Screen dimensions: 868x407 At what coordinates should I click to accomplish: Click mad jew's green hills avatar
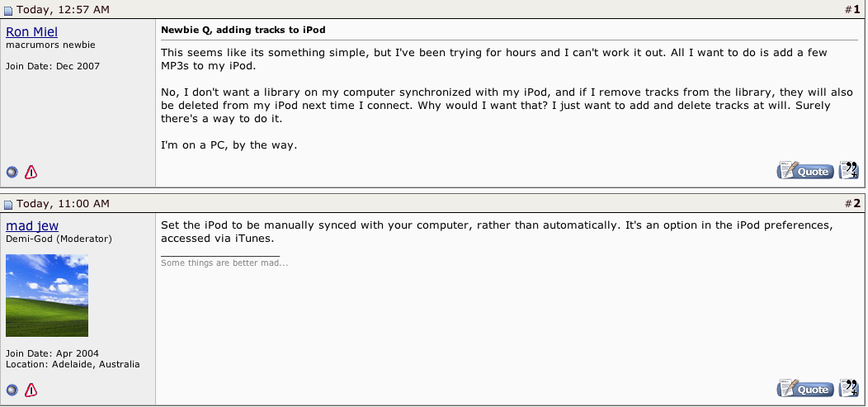pos(47,296)
